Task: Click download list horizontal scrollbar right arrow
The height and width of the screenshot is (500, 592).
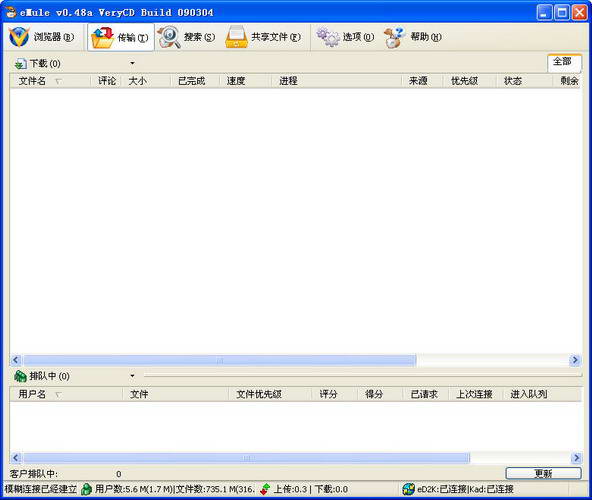Action: coord(575,360)
